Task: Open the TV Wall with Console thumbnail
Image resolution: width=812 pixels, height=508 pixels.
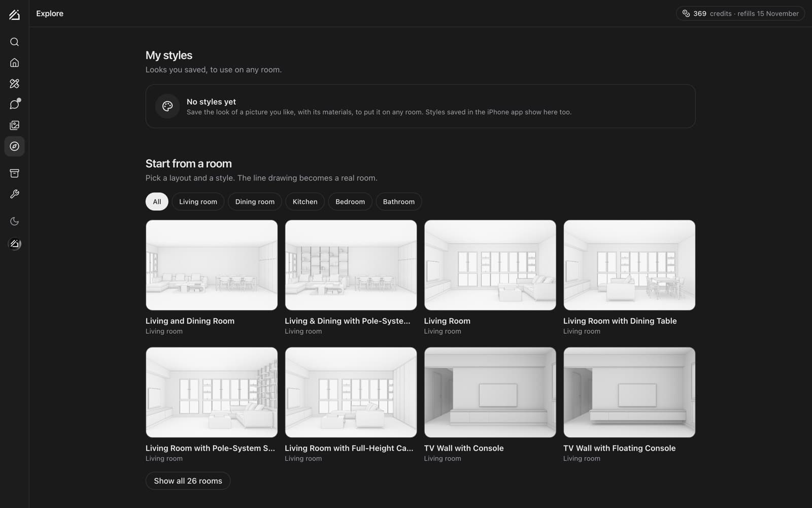Action: [x=490, y=392]
